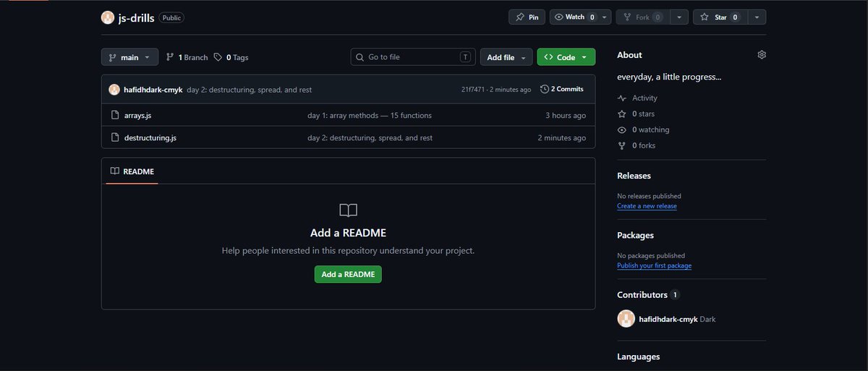Click the Go to file search field
The width and height of the screenshot is (868, 371).
[413, 57]
